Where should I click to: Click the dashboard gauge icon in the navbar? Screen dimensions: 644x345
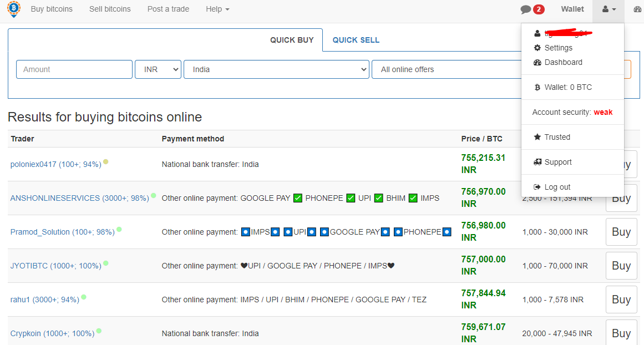(x=637, y=9)
